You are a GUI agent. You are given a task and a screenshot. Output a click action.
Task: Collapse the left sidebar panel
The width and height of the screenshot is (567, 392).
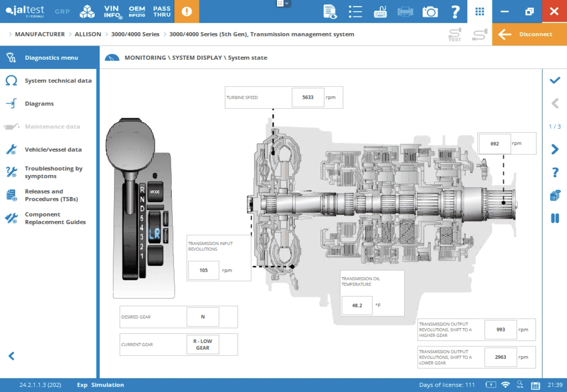click(x=11, y=356)
